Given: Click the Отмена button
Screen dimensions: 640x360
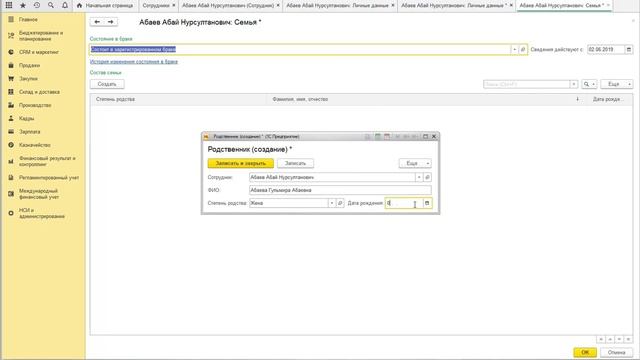Looking at the screenshot, I should (616, 352).
